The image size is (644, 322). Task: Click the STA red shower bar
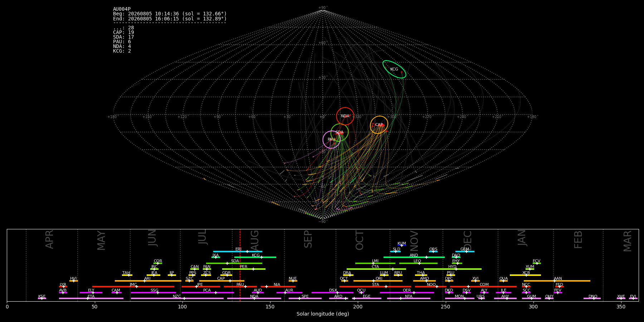[x=375, y=287]
